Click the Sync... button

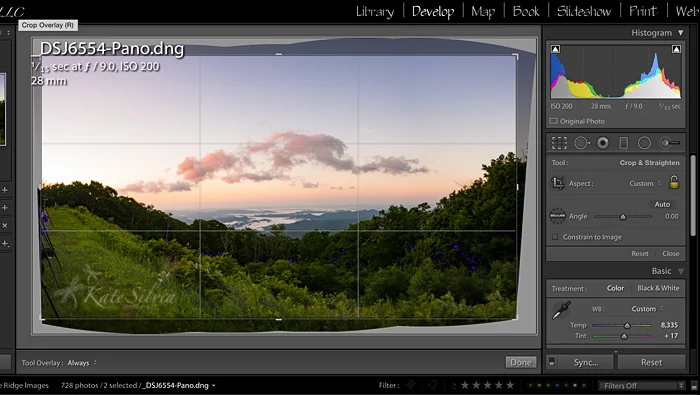click(x=586, y=362)
